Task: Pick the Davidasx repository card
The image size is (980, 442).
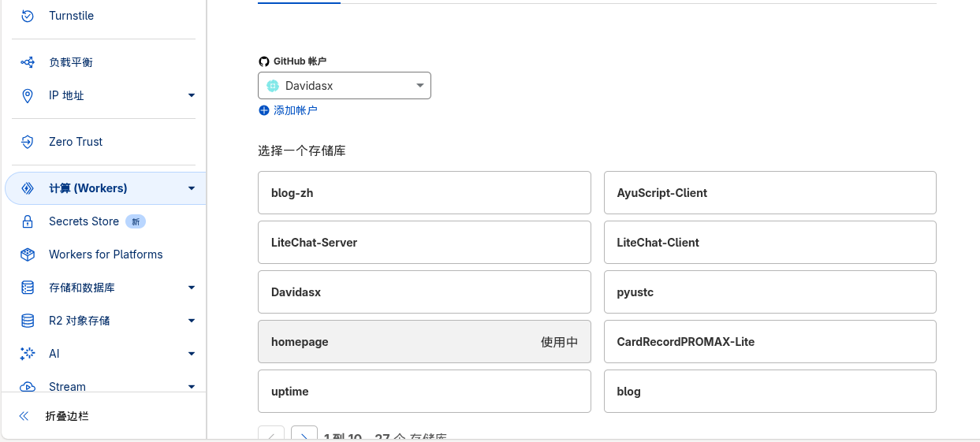Action: pyautogui.click(x=424, y=292)
